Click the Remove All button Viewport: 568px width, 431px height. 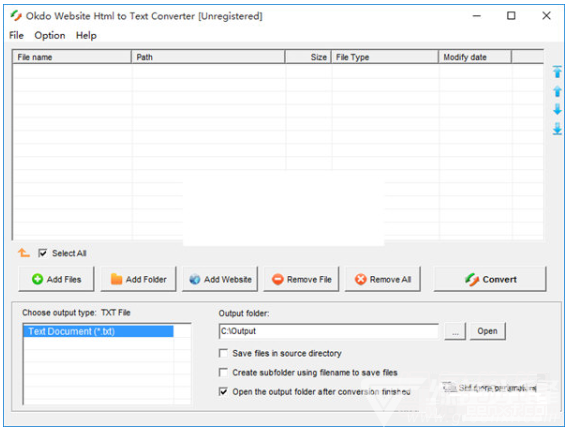tap(383, 279)
